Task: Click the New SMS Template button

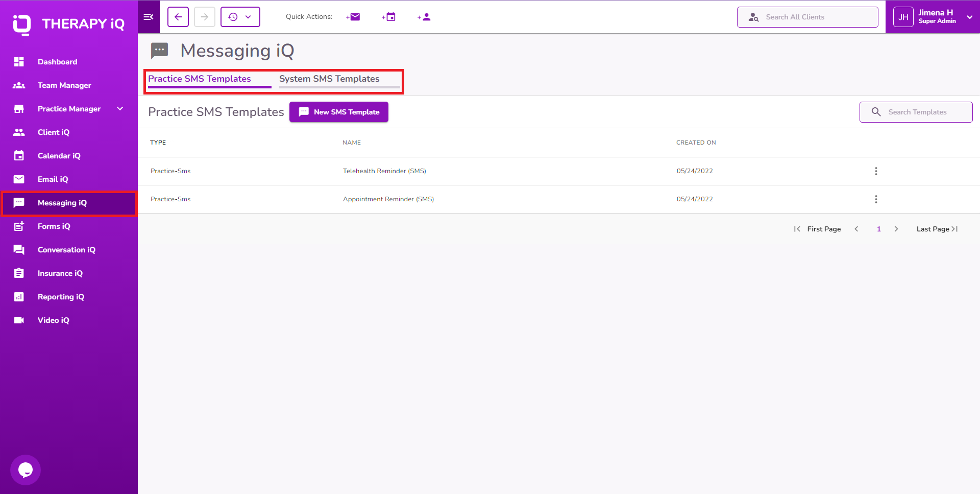Action: (x=338, y=112)
